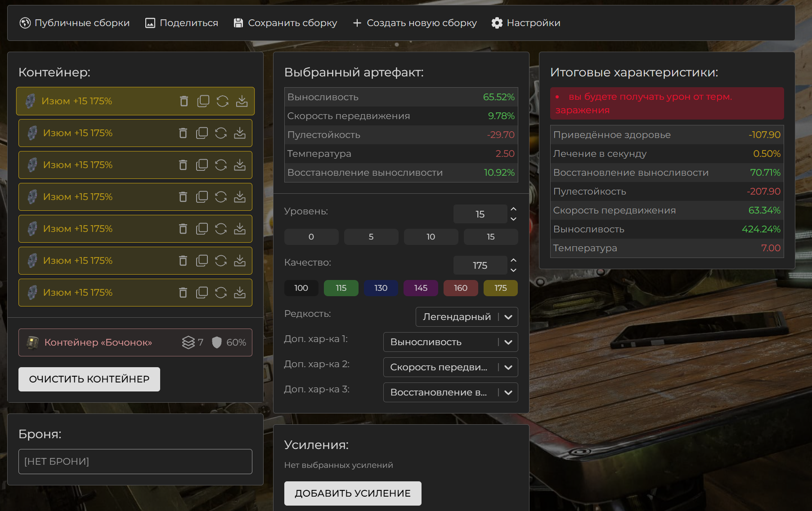The width and height of the screenshot is (812, 511).
Task: Duplicate the second Изюм artifact in container
Action: [202, 133]
